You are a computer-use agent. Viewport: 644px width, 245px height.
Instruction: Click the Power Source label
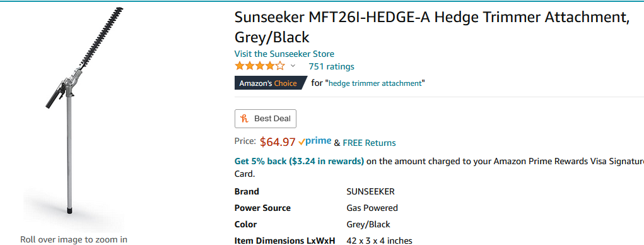click(x=262, y=208)
